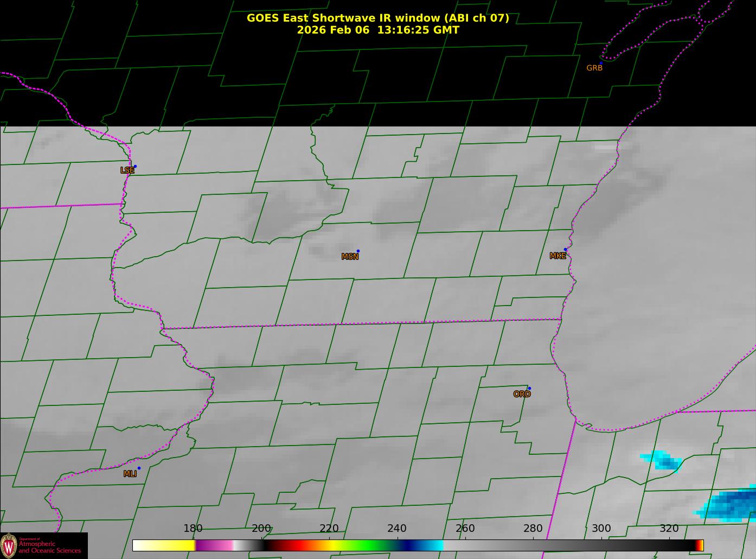
Task: Click the 280 value on the color scale
Action: (x=533, y=529)
